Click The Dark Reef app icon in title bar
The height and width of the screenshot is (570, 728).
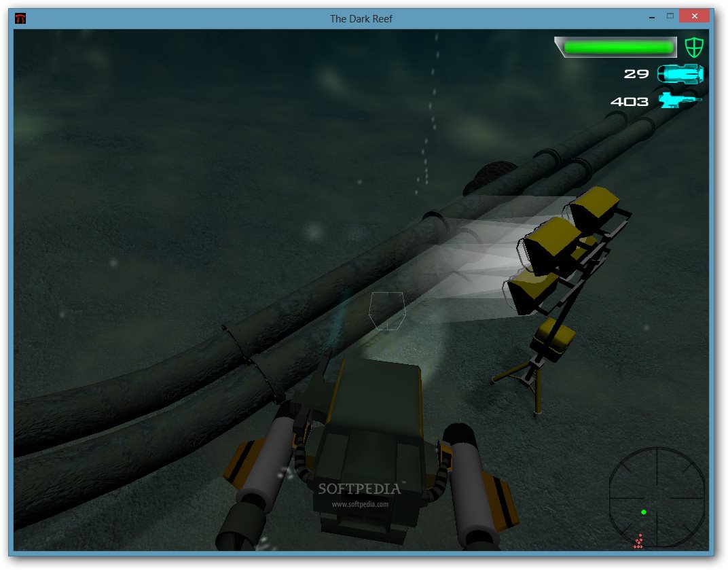20,18
